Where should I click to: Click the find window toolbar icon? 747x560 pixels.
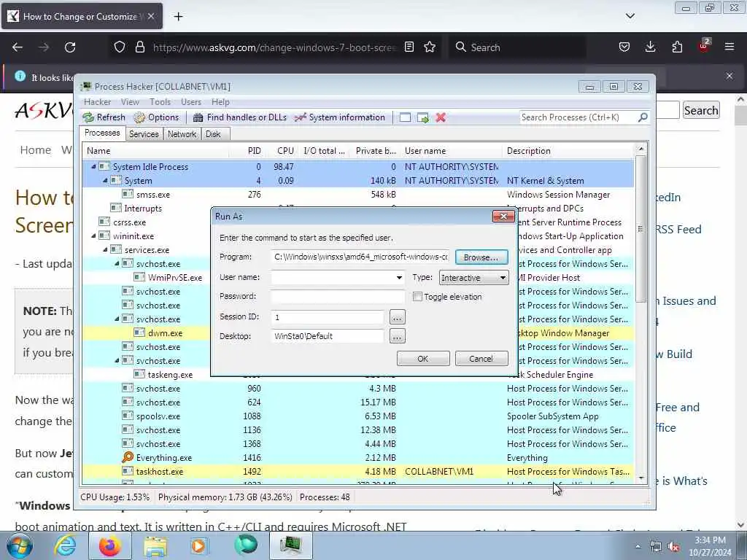pyautogui.click(x=405, y=117)
